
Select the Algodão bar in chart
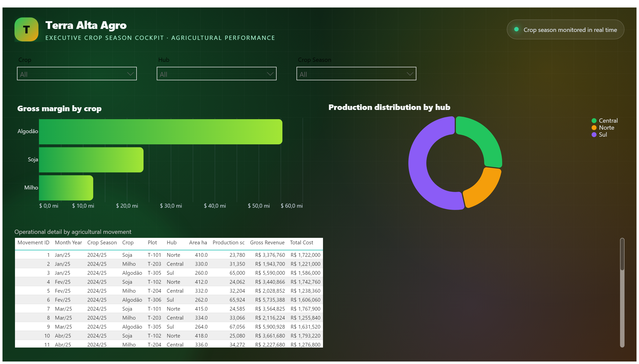(x=161, y=132)
